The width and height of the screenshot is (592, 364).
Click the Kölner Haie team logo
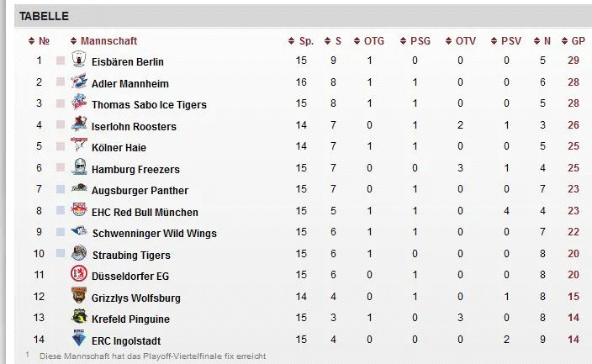pos(79,147)
